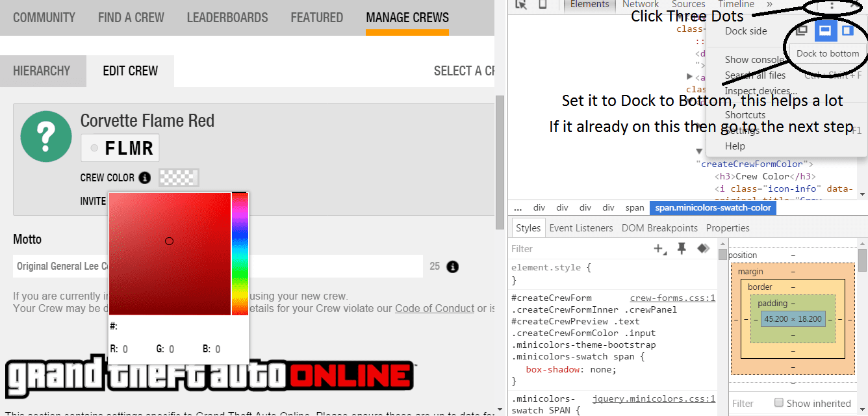This screenshot has width=868, height=416.
Task: Click the Motto text input field
Action: (218, 266)
